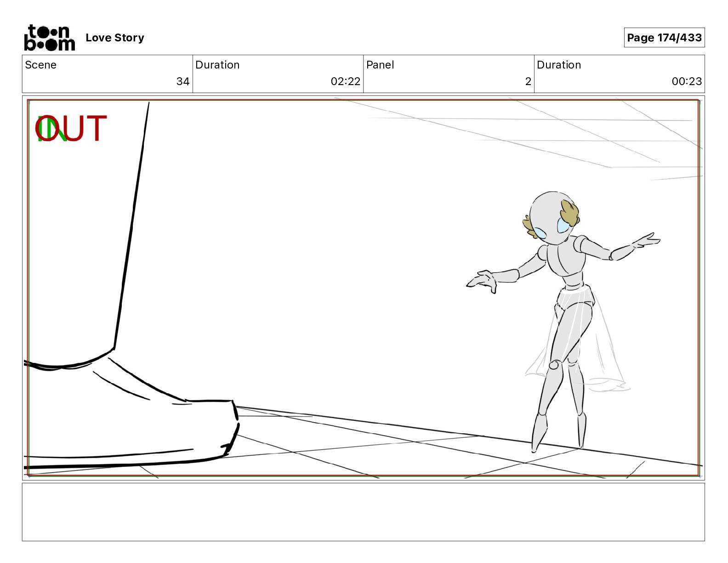
Task: Select the Panel header label
Action: coord(380,65)
